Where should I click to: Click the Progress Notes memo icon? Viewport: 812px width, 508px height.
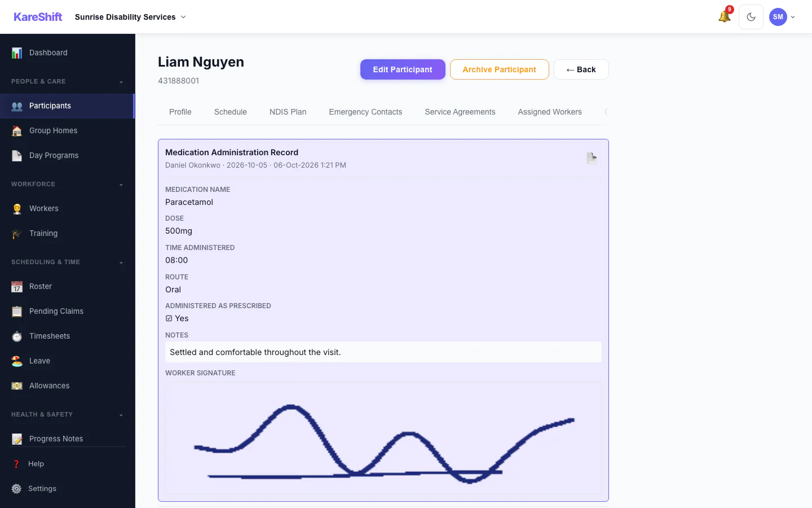coord(17,439)
